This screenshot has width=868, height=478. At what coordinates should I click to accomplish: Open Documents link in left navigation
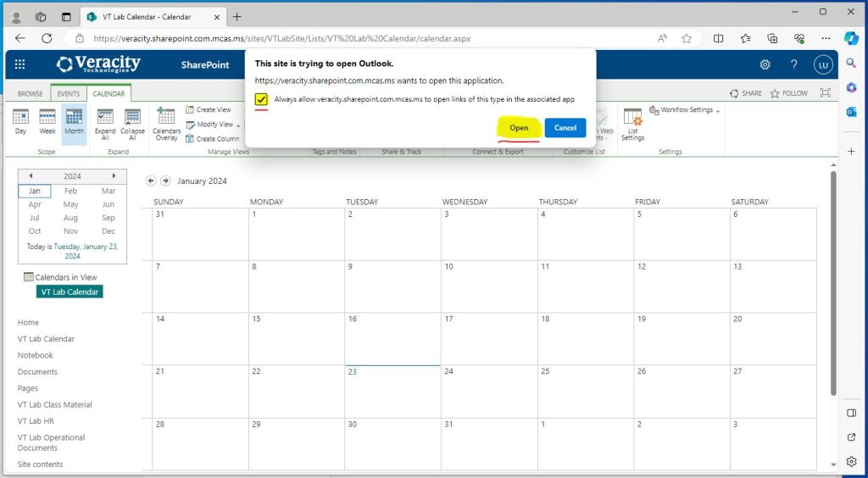[37, 372]
